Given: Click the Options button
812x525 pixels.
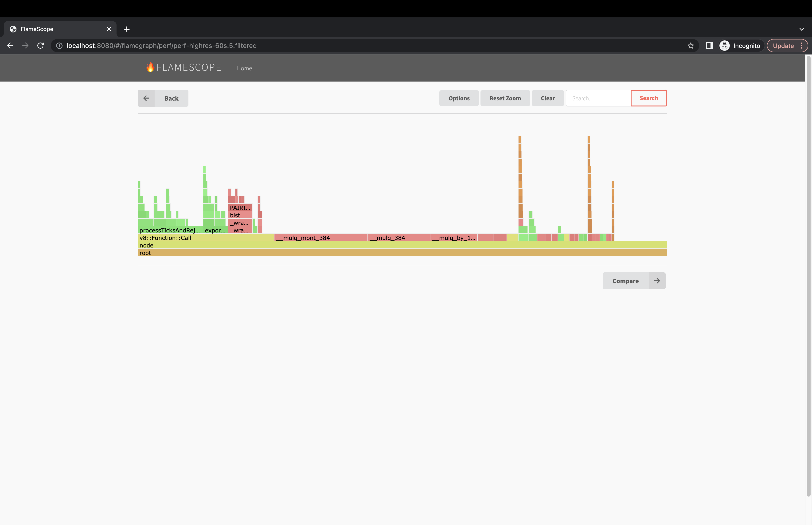Looking at the screenshot, I should (459, 98).
